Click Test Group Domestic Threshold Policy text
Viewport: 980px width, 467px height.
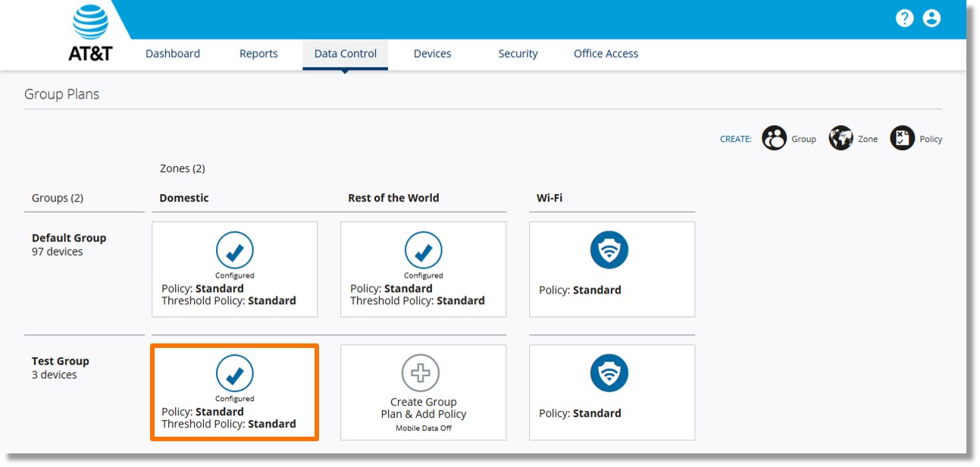[229, 425]
